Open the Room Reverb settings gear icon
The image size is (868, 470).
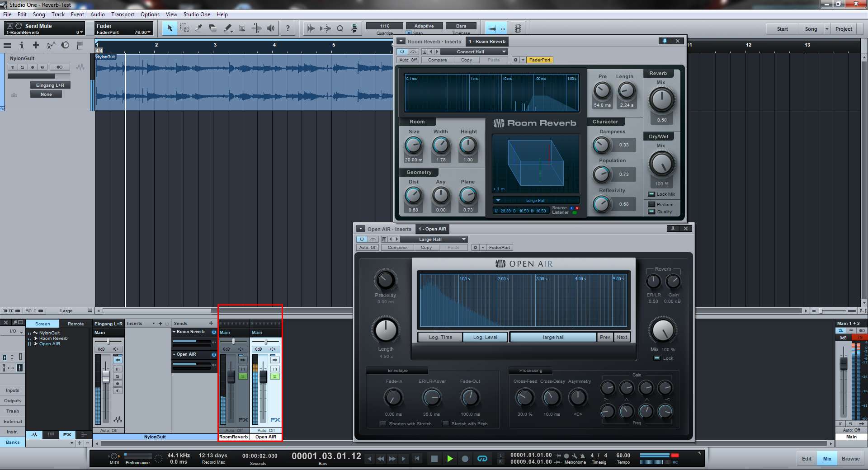[x=515, y=60]
